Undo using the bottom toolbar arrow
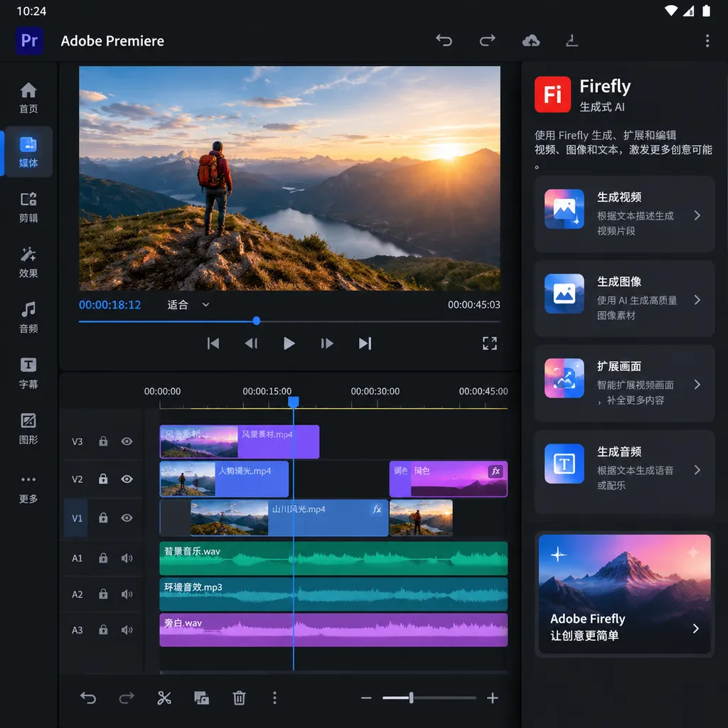This screenshot has width=728, height=728. tap(88, 698)
